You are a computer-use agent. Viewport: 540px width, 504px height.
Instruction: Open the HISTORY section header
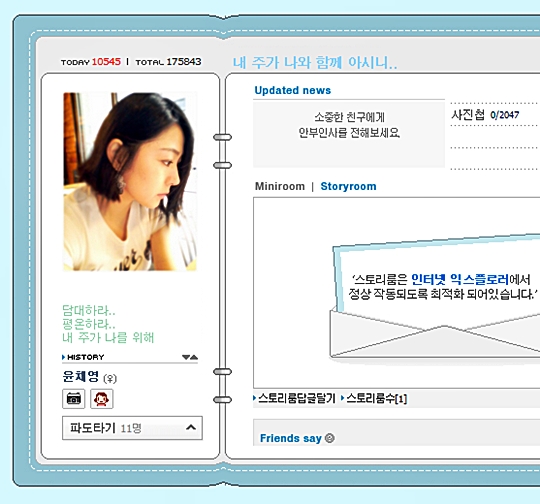coord(86,357)
